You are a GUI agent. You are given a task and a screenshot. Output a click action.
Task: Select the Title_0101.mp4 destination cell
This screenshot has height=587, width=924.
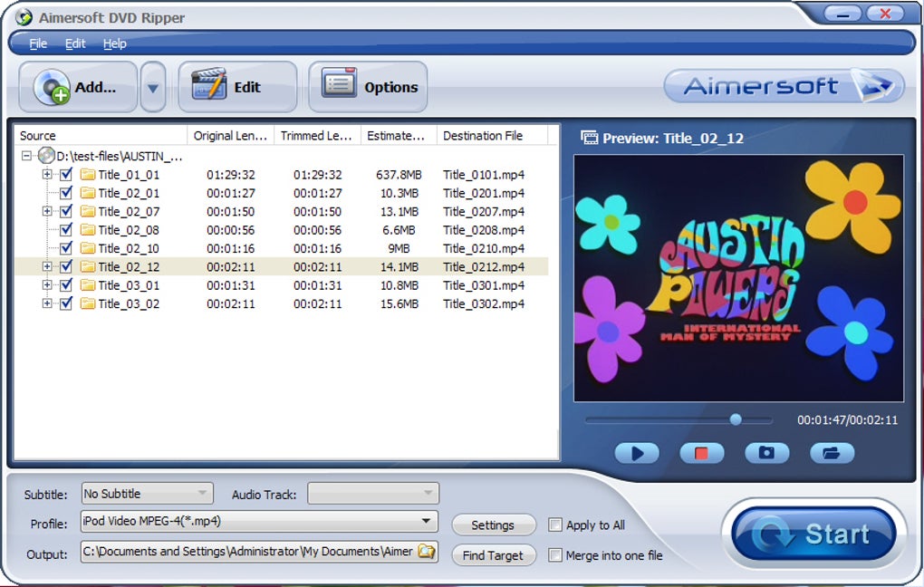point(484,175)
